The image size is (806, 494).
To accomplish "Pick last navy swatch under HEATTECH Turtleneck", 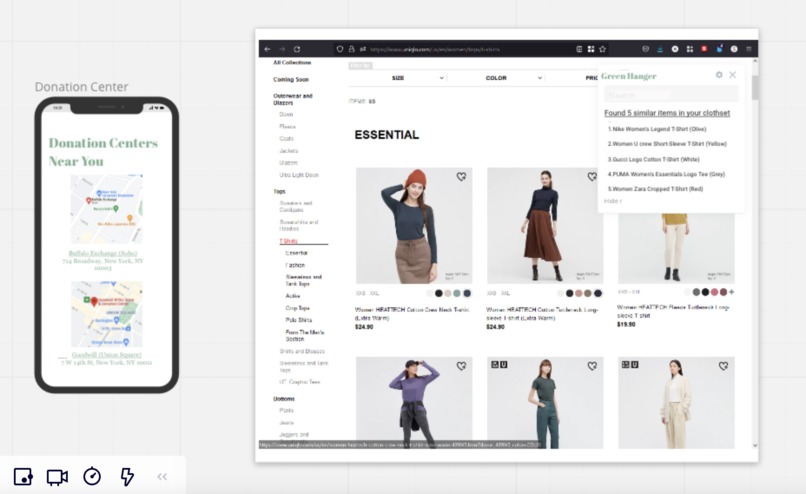I will click(x=598, y=294).
